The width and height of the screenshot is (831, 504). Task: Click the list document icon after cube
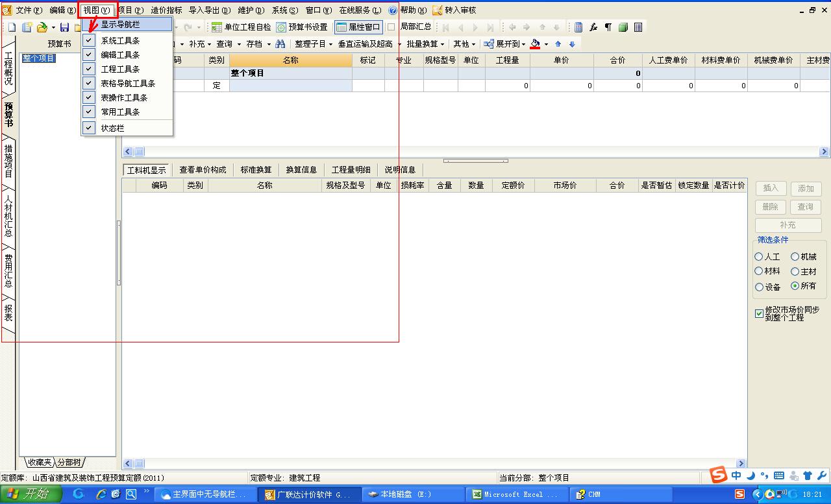click(x=638, y=27)
